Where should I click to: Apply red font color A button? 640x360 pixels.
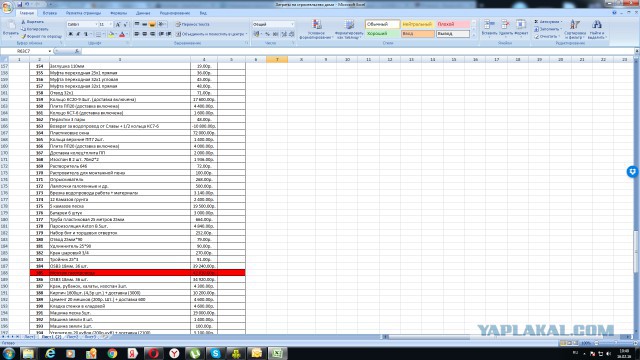click(122, 35)
